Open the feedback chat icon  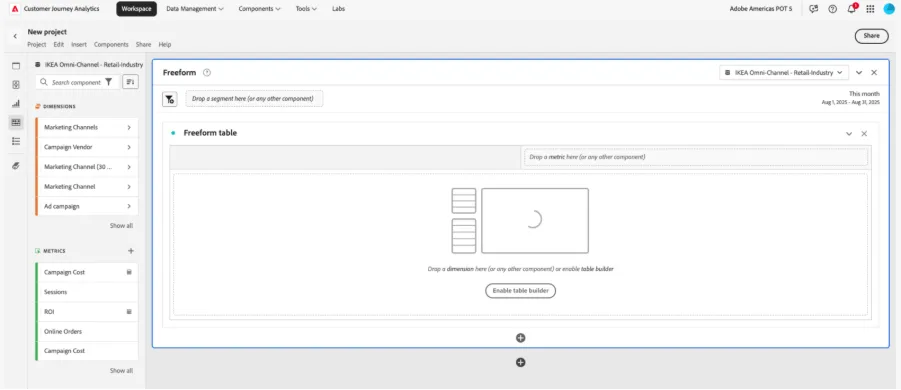coord(813,9)
